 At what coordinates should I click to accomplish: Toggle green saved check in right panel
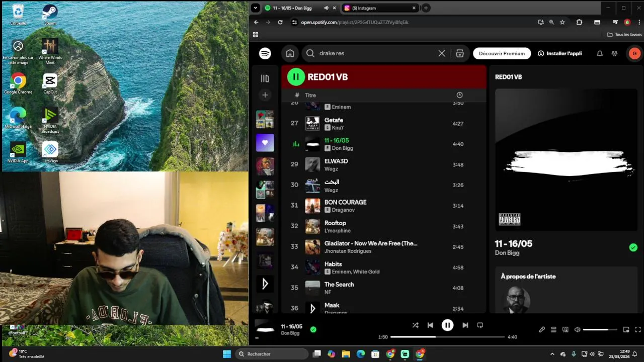633,247
